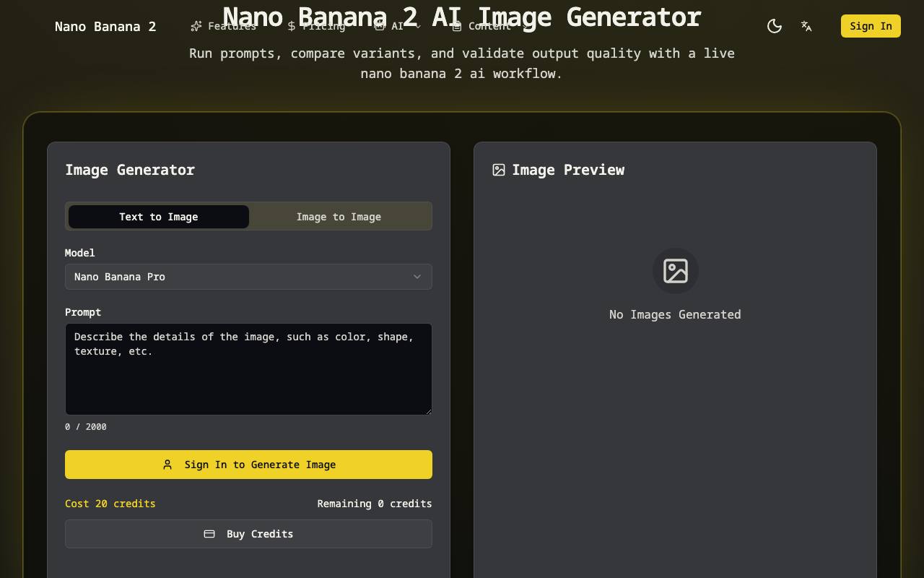Switch to the Text to Image tab

pyautogui.click(x=159, y=217)
